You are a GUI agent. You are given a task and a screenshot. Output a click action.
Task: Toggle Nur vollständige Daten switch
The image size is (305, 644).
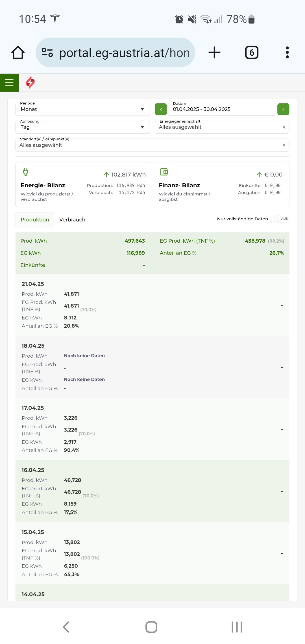(x=281, y=219)
